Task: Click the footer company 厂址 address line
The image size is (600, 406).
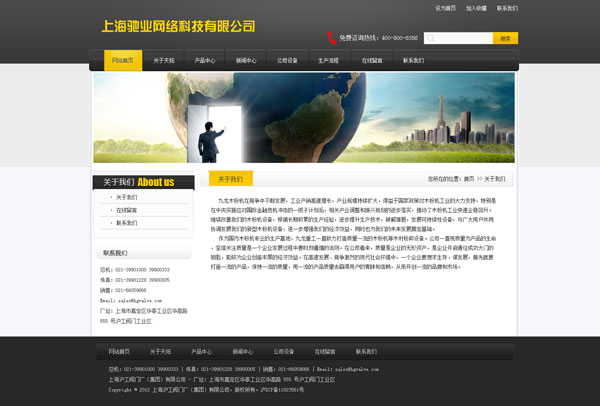Action: pos(222,380)
